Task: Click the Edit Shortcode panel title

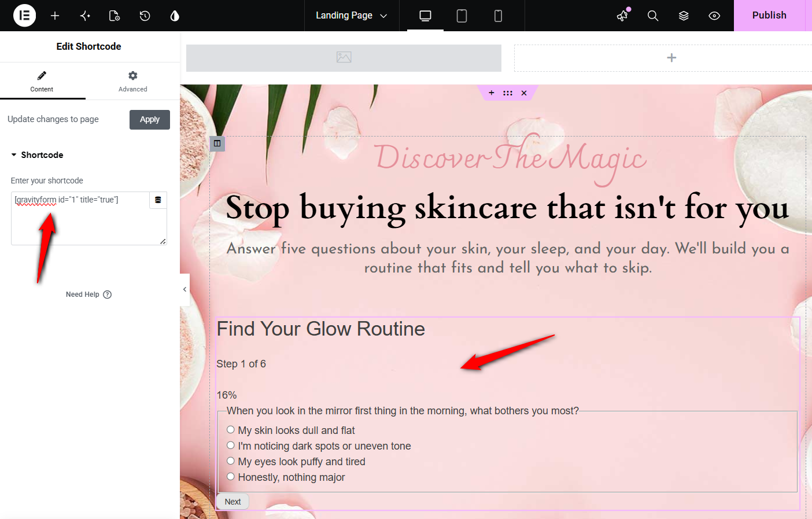Action: (x=88, y=46)
